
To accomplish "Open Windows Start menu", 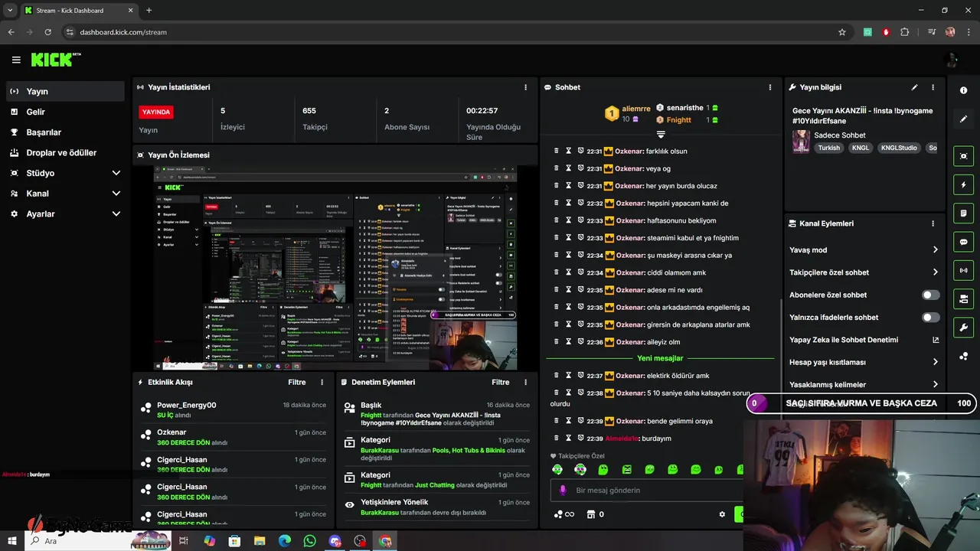I will point(12,541).
